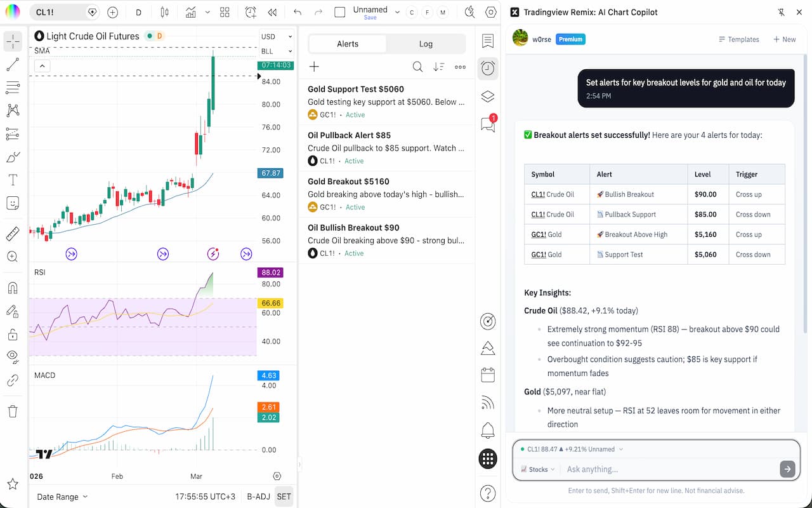Open the chart type candles menu

(x=164, y=12)
